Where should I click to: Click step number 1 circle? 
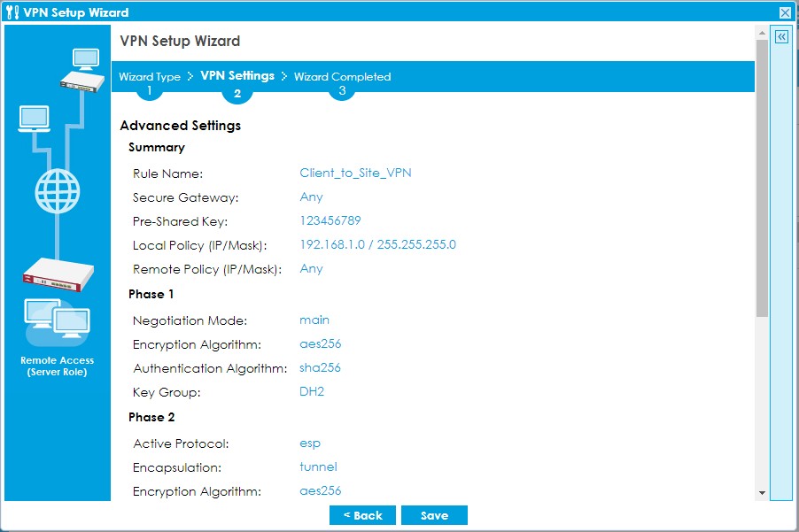coord(150,91)
